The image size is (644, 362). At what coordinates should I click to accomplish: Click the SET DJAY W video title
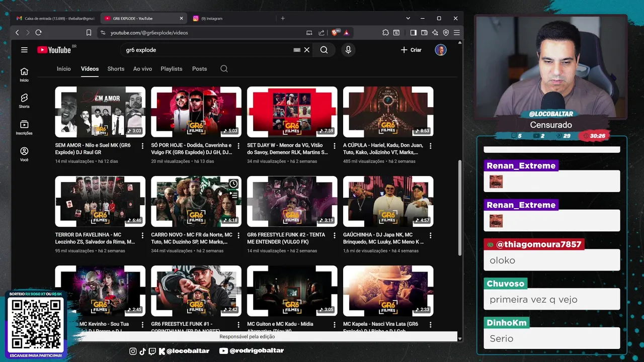click(x=288, y=149)
